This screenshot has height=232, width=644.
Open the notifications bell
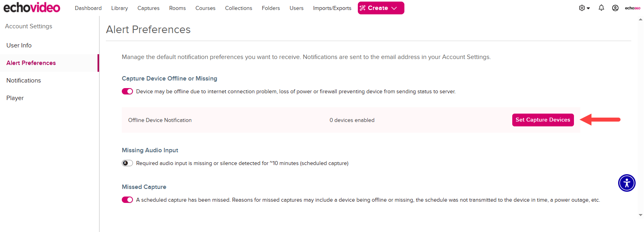click(601, 8)
